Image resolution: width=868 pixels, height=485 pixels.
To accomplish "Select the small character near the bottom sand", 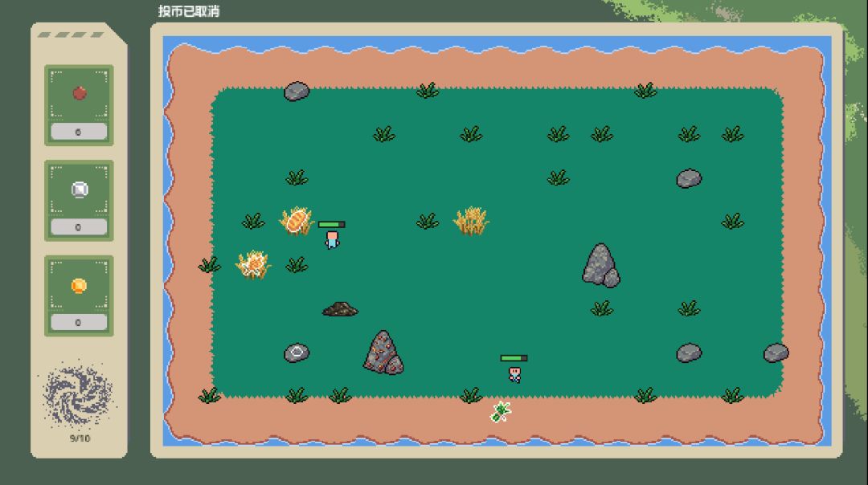I will (515, 374).
